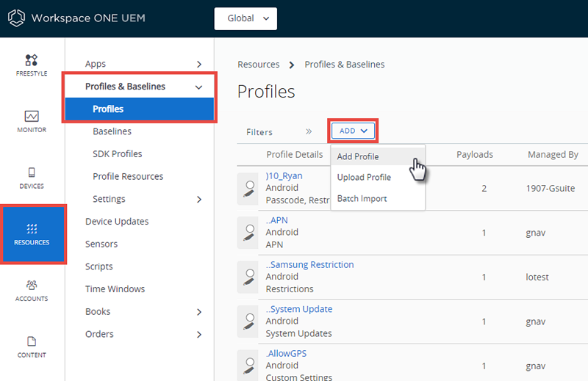Open the .AllowGPS profile link

(x=286, y=353)
